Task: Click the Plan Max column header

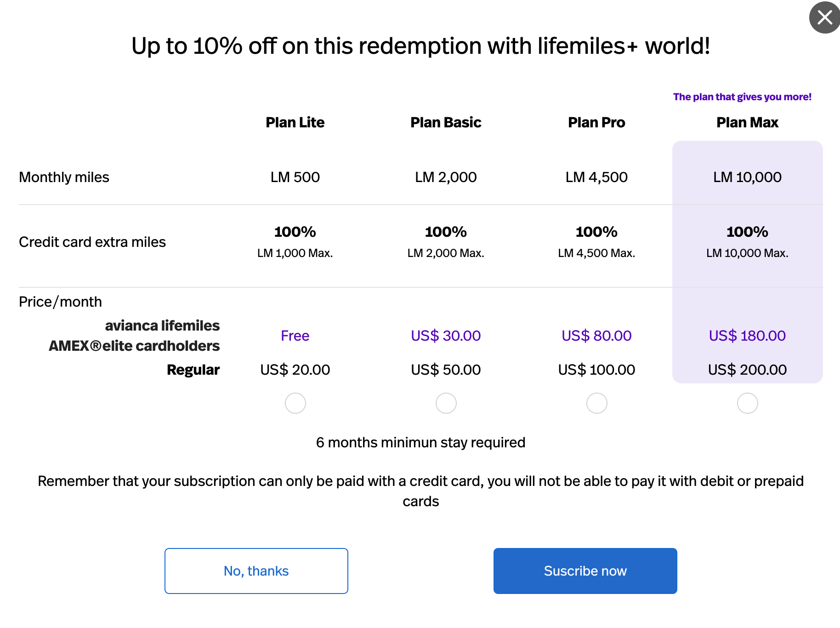Action: pyautogui.click(x=747, y=122)
